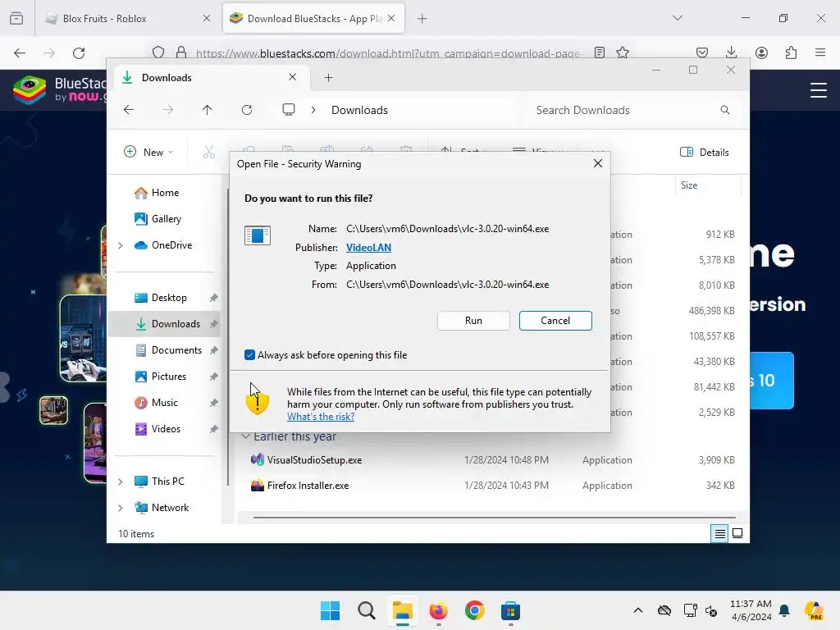Open a new Firefox tab

point(422,19)
